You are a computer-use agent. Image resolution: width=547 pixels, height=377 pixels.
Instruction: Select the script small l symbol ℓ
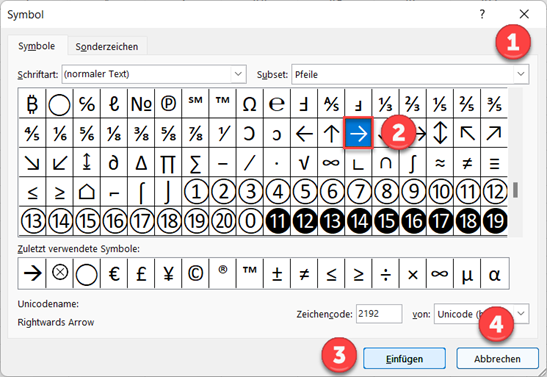[114, 104]
